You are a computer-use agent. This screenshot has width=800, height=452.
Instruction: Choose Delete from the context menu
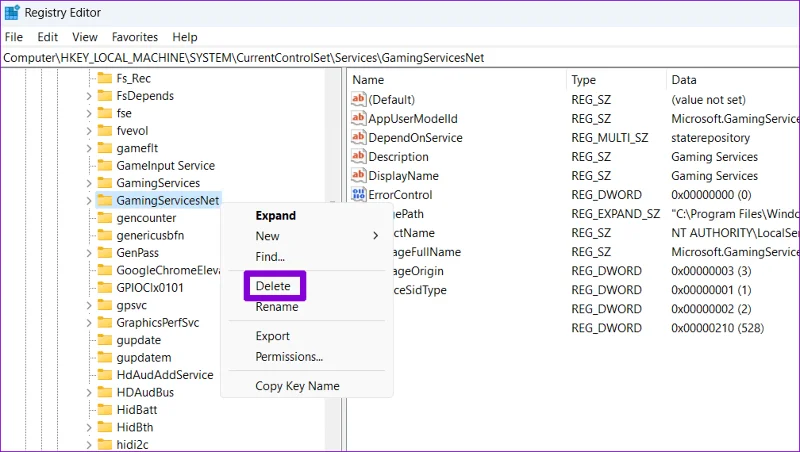[x=273, y=286]
